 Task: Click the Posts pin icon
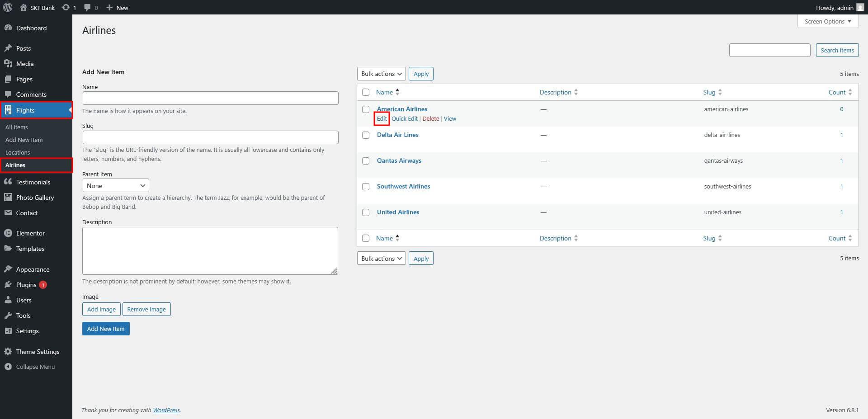click(8, 48)
